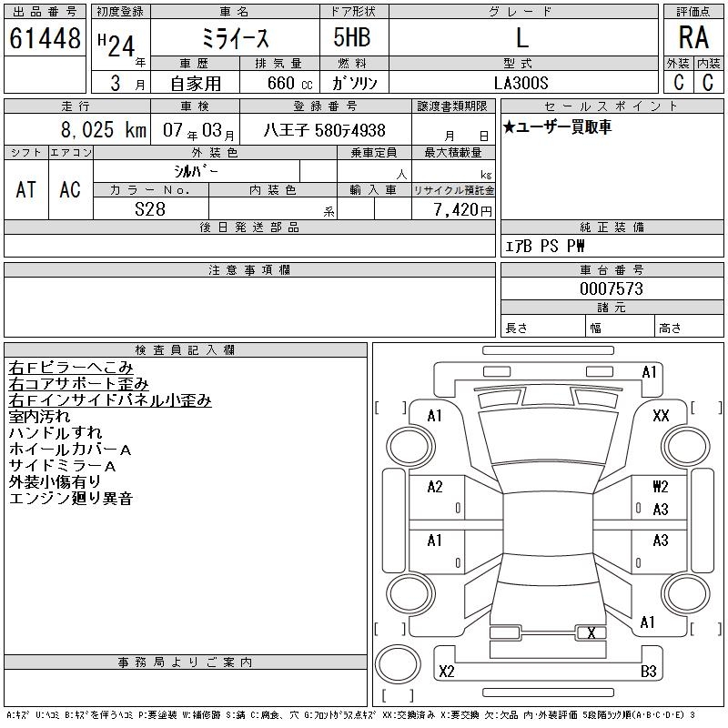
Task: Select the AC air conditioner value
Action: pyautogui.click(x=70, y=189)
